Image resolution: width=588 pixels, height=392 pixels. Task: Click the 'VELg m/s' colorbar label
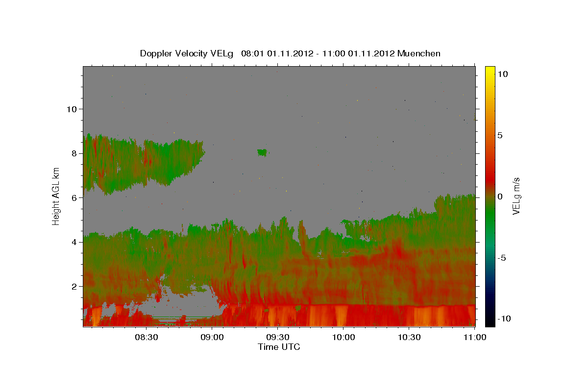[516, 196]
